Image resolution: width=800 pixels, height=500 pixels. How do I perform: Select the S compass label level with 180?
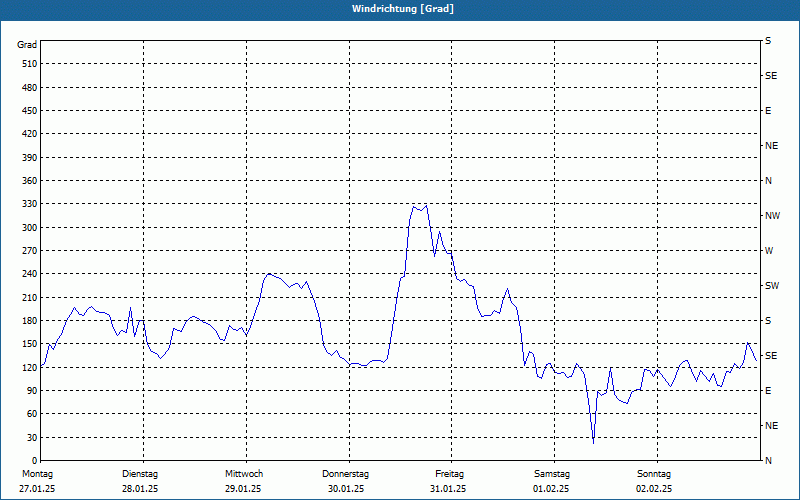(768, 321)
